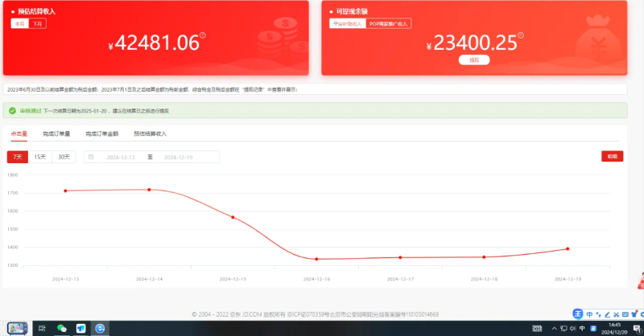Viewport: 644px width, 336px height.
Task: Toggle punctuation mode on the floating IME toolbar
Action: point(598,314)
